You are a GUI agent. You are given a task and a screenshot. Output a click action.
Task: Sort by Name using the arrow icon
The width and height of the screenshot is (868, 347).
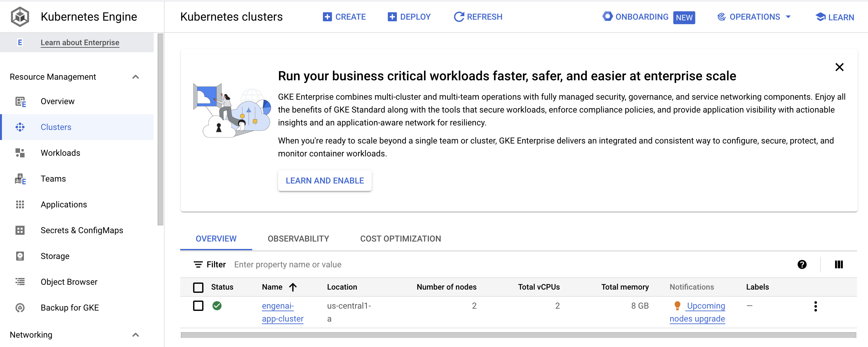pyautogui.click(x=293, y=287)
